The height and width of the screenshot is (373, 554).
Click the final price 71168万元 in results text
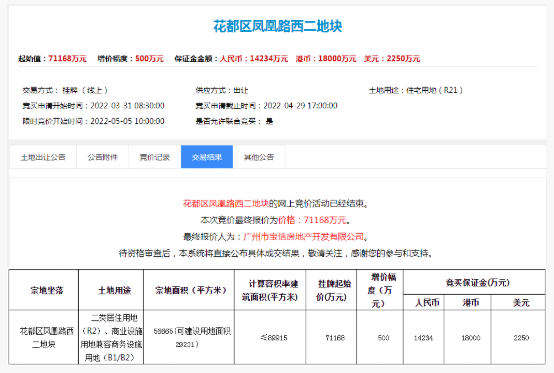[325, 220]
